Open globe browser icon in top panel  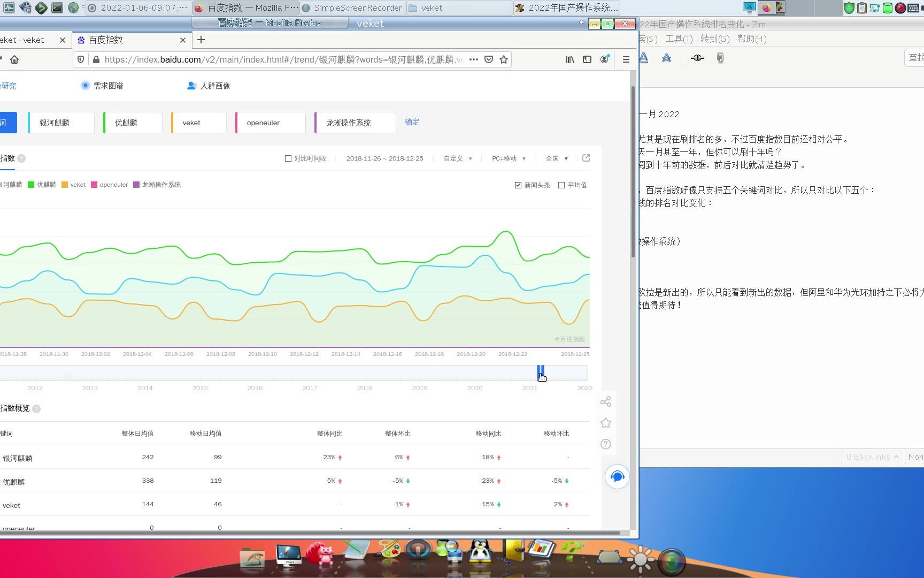pyautogui.click(x=73, y=7)
